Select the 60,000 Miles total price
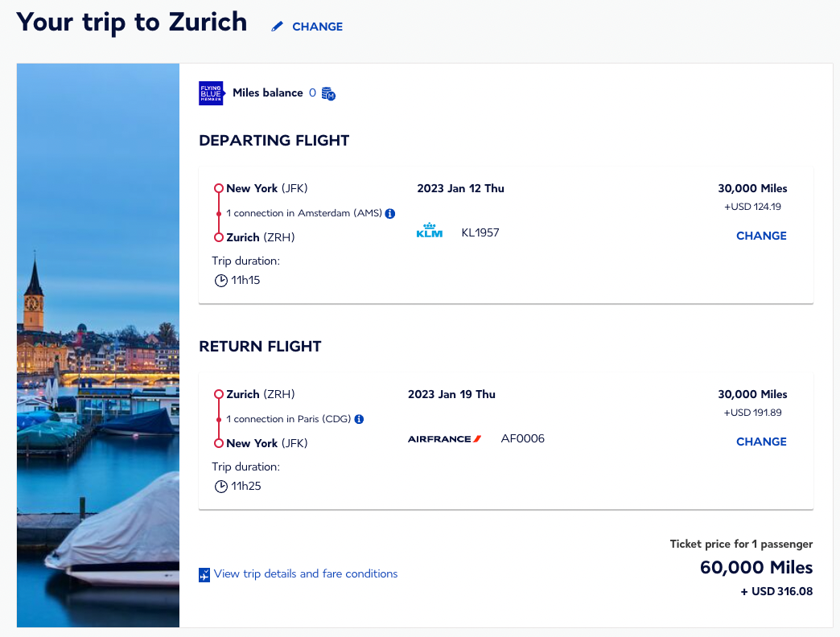 coord(755,568)
